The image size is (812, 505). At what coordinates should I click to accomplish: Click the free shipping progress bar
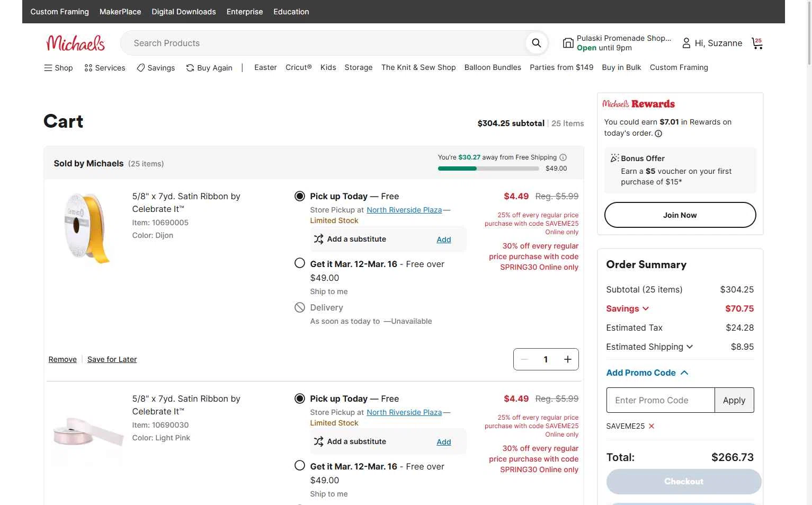click(488, 169)
